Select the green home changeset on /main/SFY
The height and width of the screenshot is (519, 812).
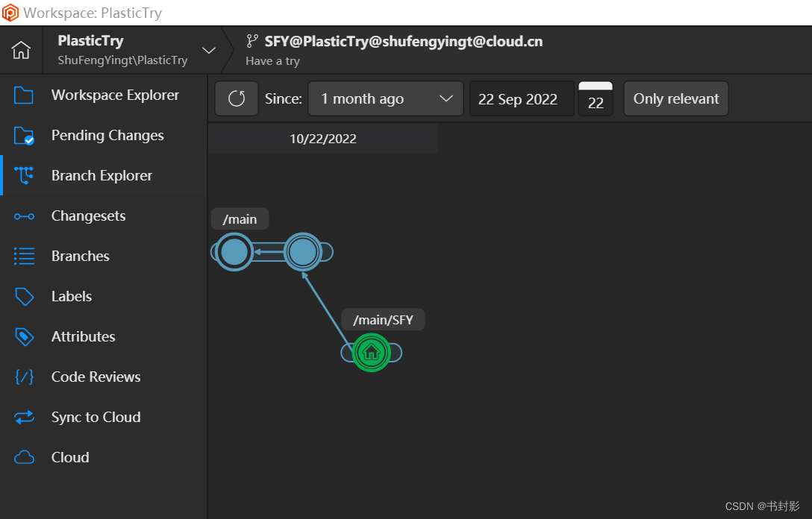pos(372,353)
